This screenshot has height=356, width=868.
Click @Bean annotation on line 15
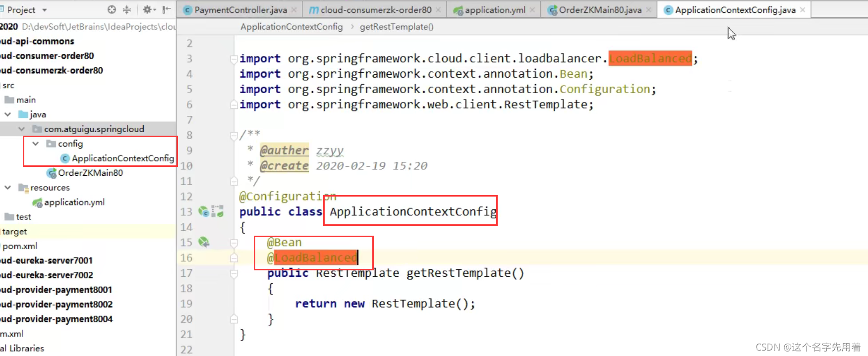[x=284, y=243]
